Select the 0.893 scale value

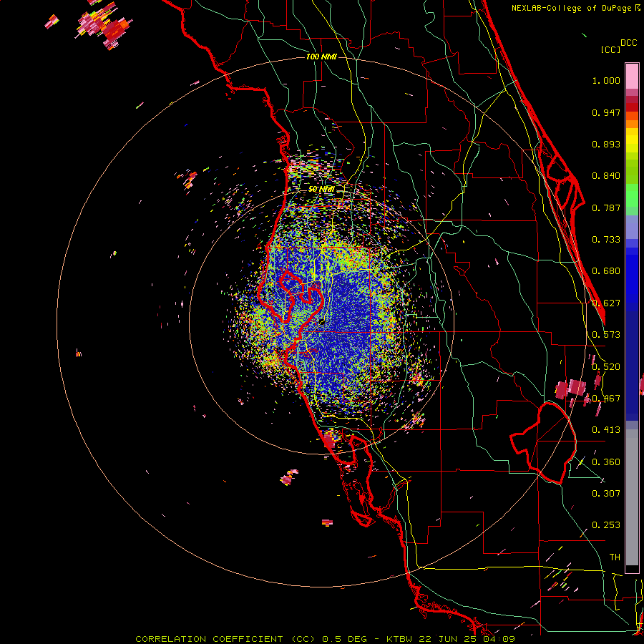606,144
